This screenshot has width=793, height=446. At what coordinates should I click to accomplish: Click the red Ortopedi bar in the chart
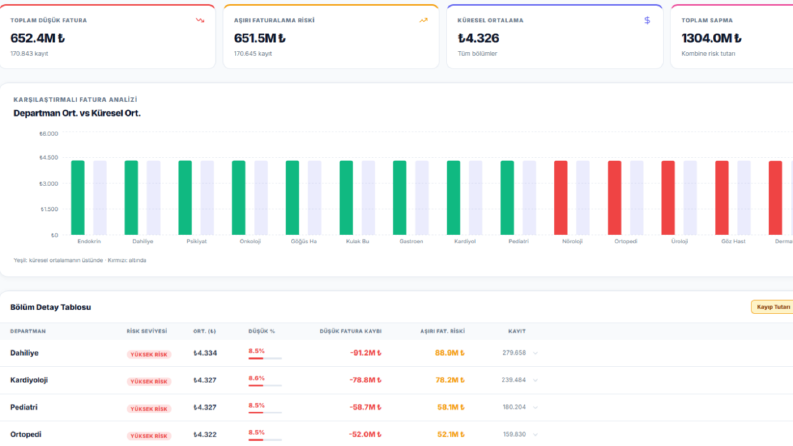click(614, 198)
